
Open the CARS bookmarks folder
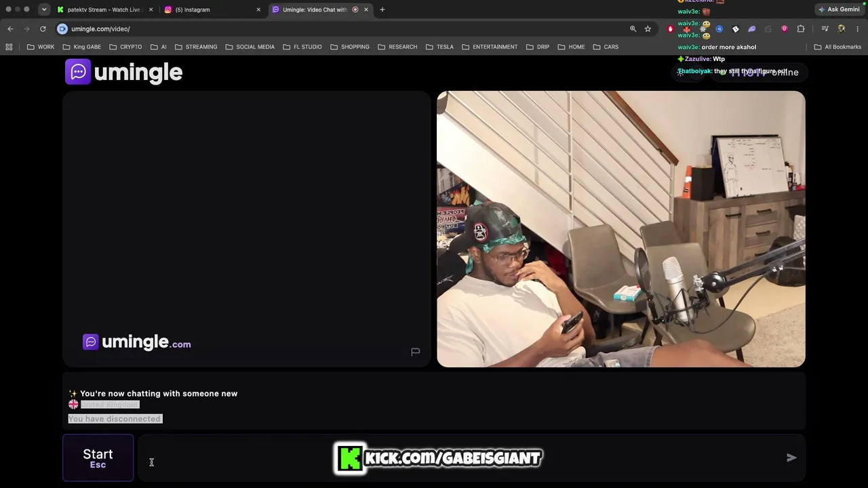(606, 47)
